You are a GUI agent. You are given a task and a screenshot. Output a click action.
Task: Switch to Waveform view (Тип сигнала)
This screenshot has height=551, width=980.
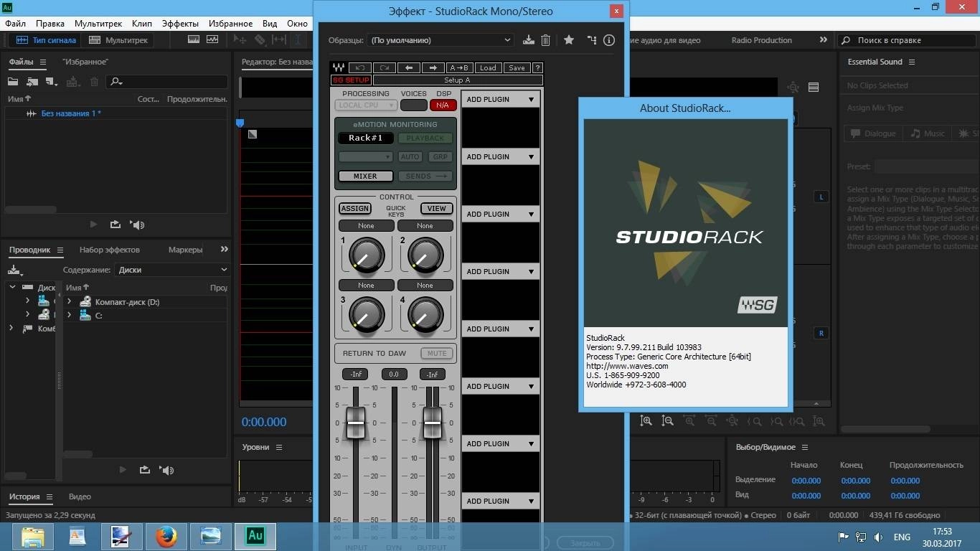coord(45,40)
